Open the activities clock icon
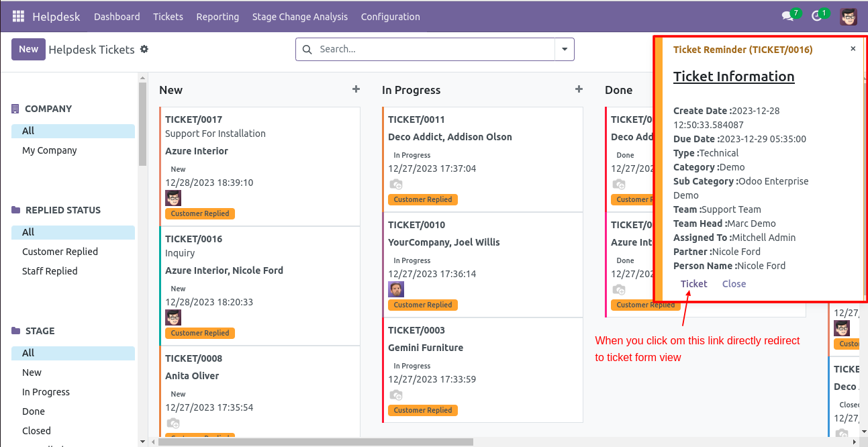This screenshot has width=868, height=447. coord(817,16)
